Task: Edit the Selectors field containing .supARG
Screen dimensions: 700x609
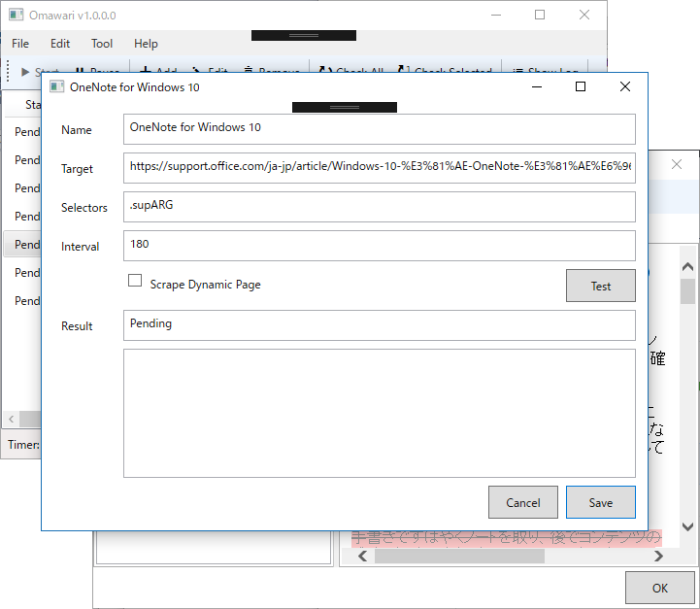Action: coord(380,207)
